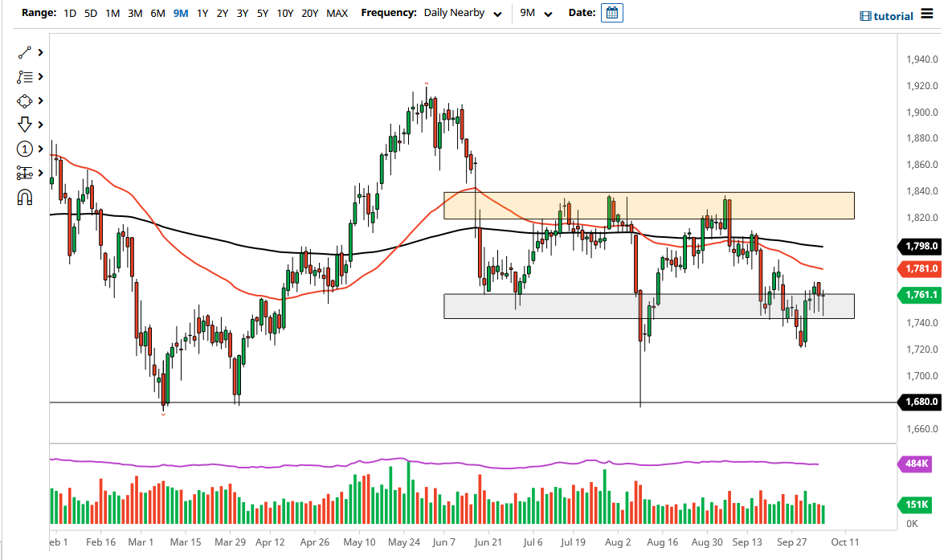This screenshot has height=560, width=952.
Task: Set range to 1Y
Action: click(x=202, y=13)
